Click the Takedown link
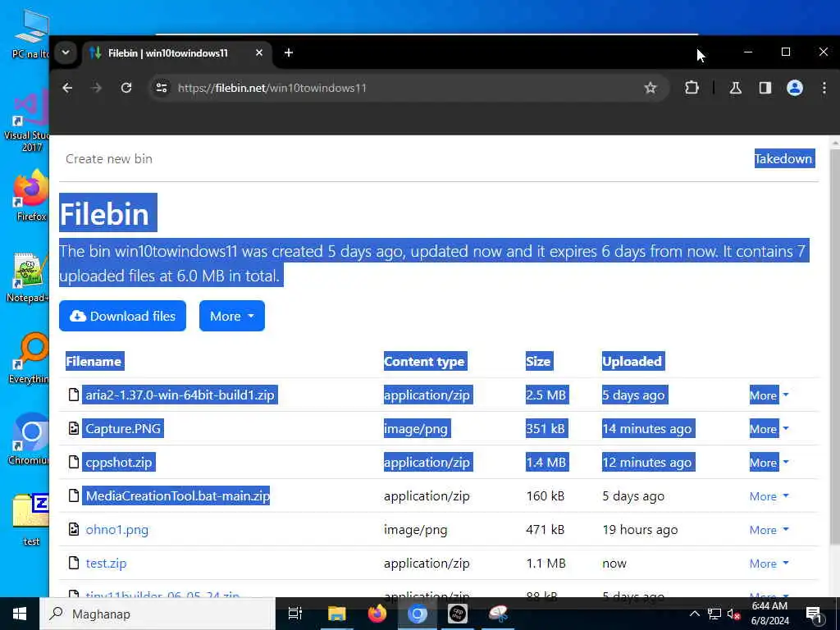 [784, 158]
